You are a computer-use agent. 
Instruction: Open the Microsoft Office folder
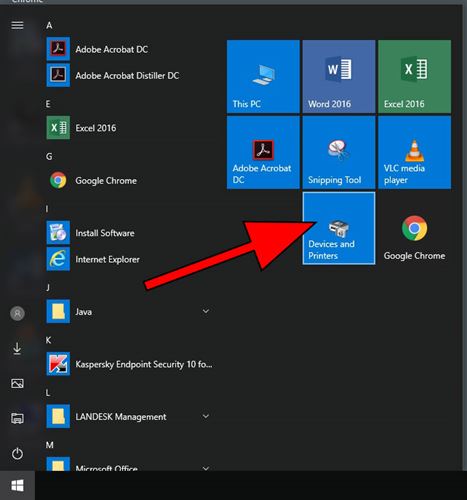point(130,464)
